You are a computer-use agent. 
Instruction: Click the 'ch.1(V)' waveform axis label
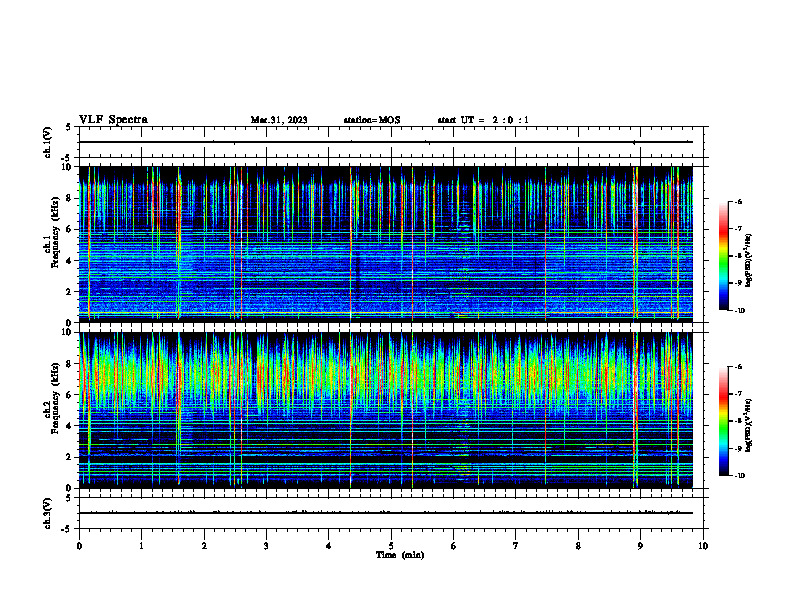[47, 142]
